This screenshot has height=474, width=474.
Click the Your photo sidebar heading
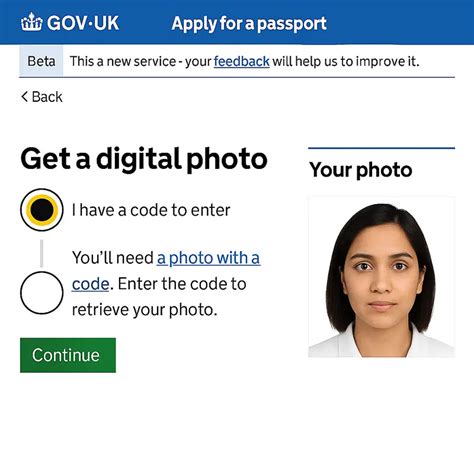tap(361, 170)
